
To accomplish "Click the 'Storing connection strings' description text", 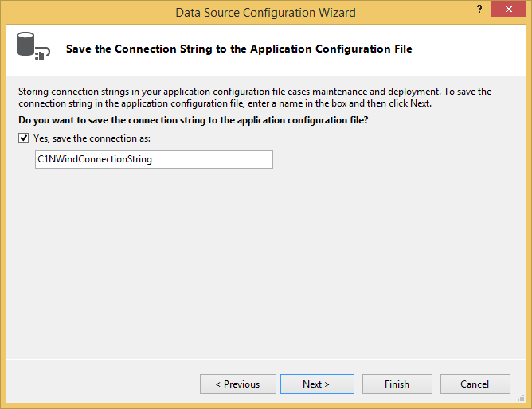I will (255, 97).
